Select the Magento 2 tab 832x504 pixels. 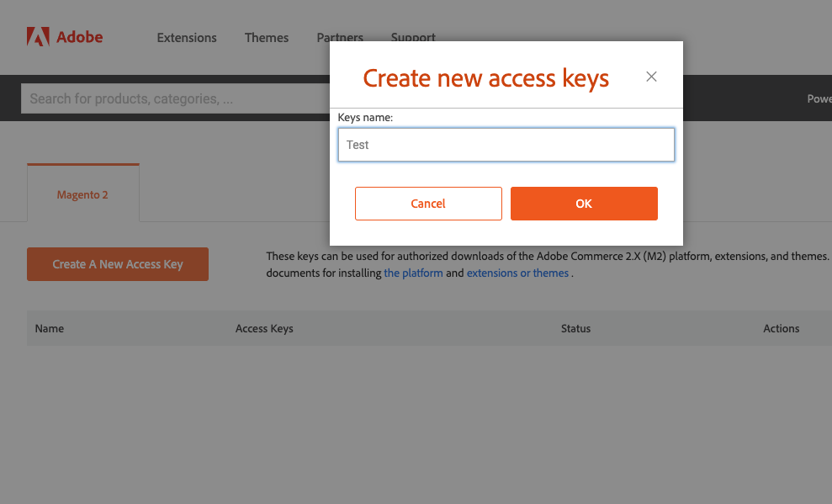tap(83, 194)
